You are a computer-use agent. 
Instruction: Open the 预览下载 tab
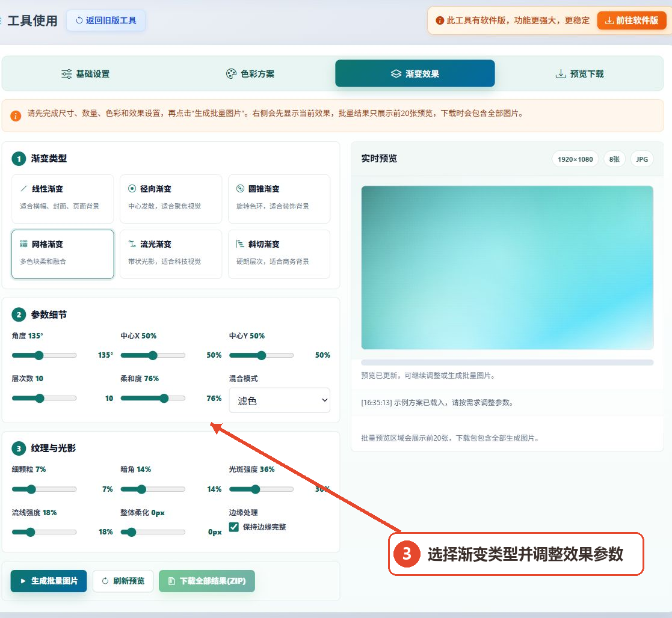pos(579,74)
